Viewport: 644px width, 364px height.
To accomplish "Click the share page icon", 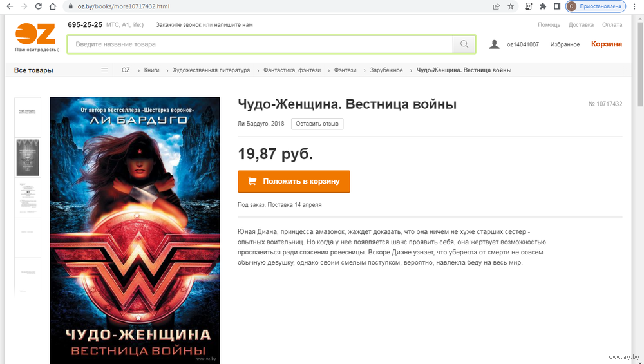I will click(496, 6).
